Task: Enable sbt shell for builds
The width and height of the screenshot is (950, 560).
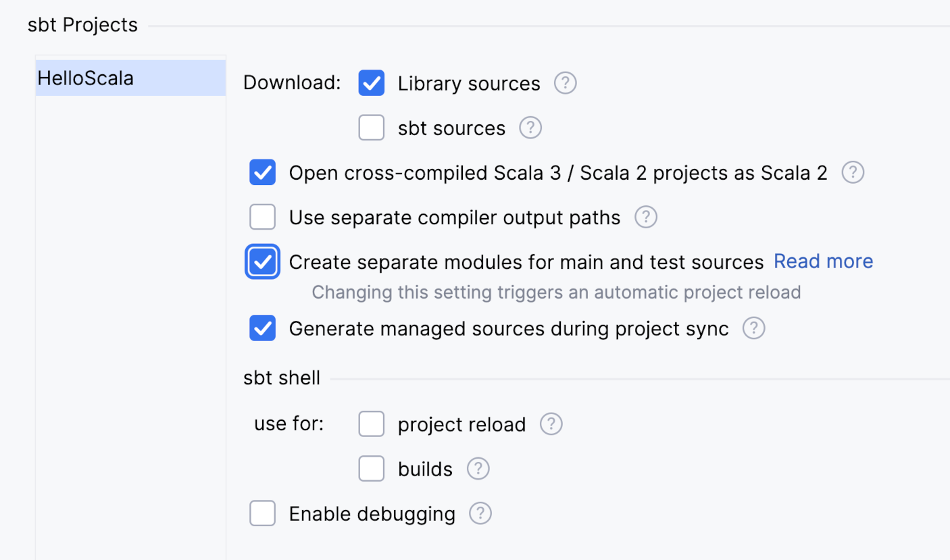Action: pyautogui.click(x=372, y=468)
